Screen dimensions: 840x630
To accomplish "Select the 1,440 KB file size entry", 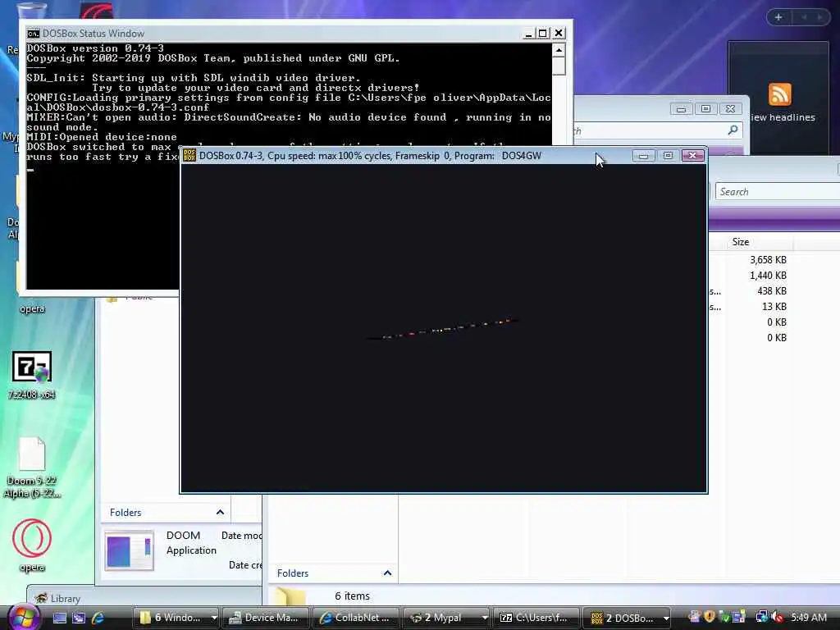I will [768, 276].
